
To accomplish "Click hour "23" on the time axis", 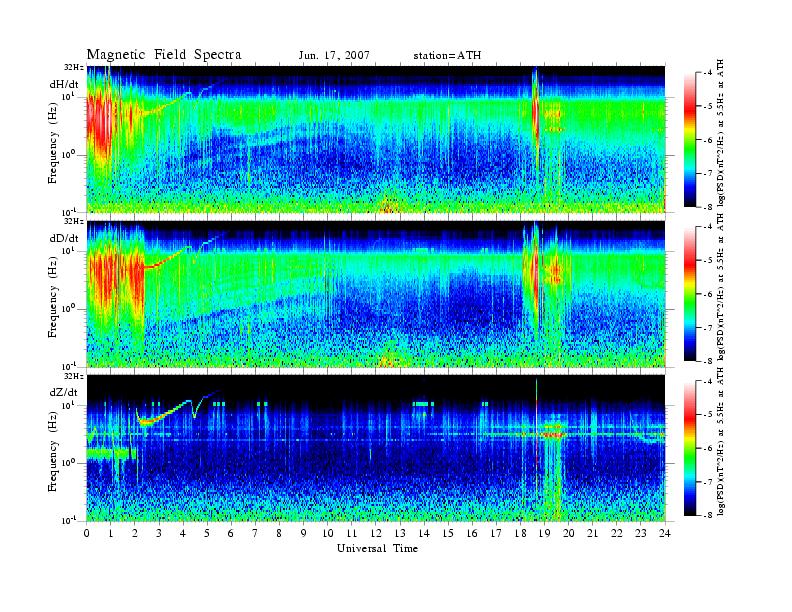I will click(641, 533).
